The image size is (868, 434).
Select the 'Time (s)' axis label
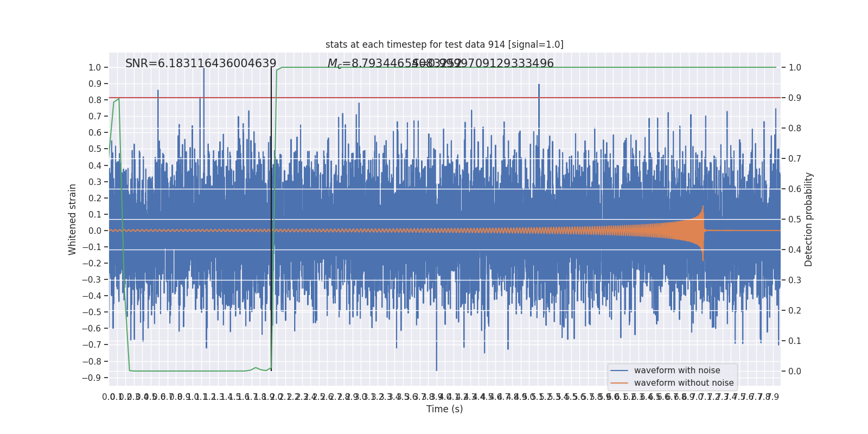click(444, 409)
